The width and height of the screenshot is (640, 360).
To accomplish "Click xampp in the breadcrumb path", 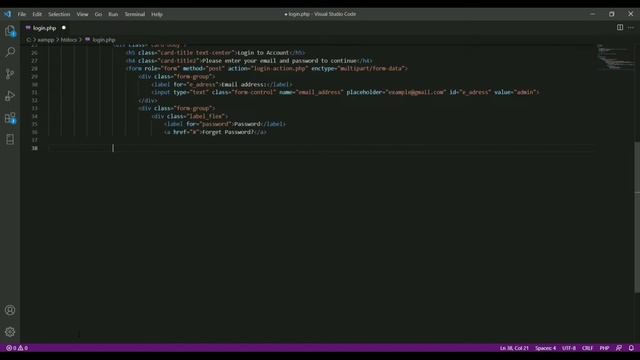I will [x=46, y=40].
